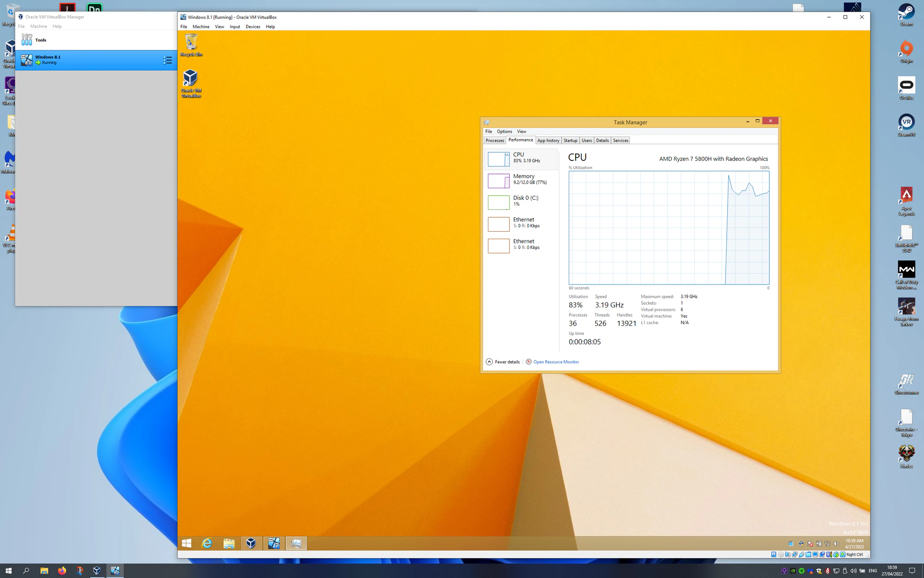Screen dimensions: 924x578
Task: Select the Tools entry in VirtualBox Manager
Action: [41, 40]
